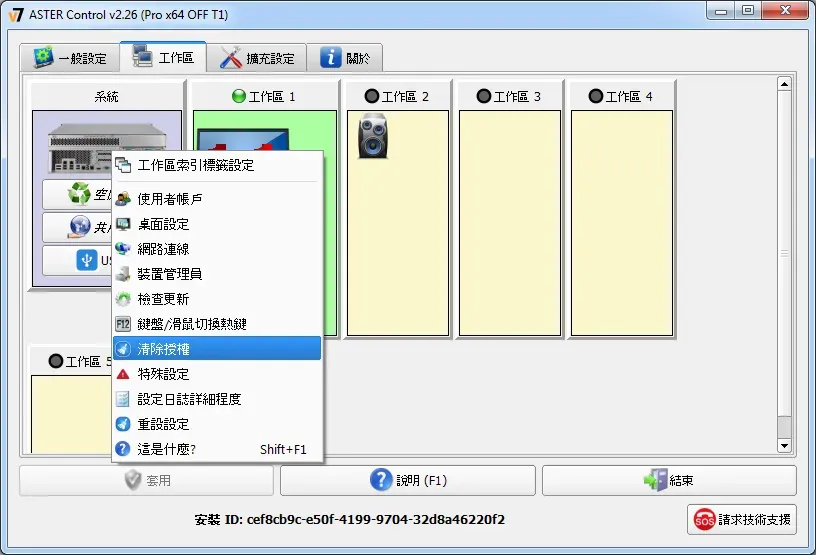Screen dimensions: 816x555
Task: Click the 這是什麼 question mark icon
Action: pyautogui.click(x=123, y=449)
